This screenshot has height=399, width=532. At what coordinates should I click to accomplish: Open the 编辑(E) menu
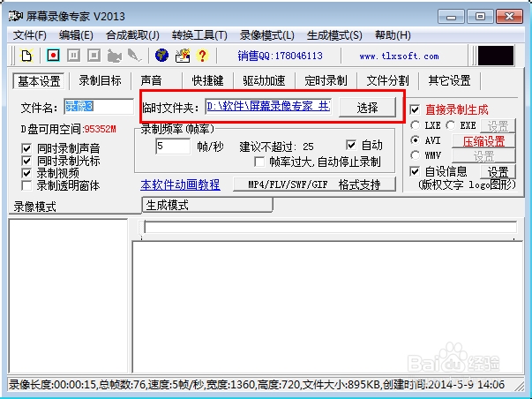pyautogui.click(x=76, y=35)
